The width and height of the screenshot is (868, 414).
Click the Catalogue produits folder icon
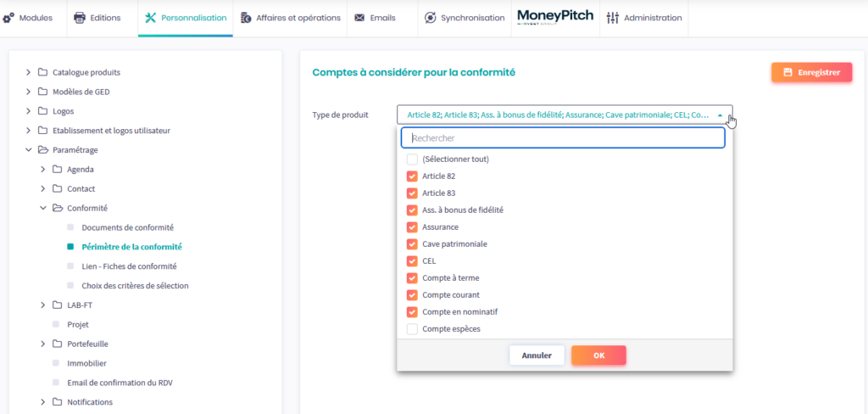(42, 72)
